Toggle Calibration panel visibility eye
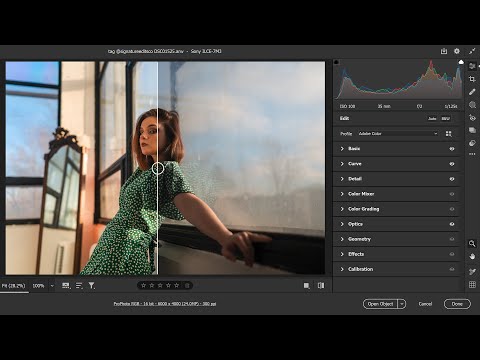 click(452, 269)
